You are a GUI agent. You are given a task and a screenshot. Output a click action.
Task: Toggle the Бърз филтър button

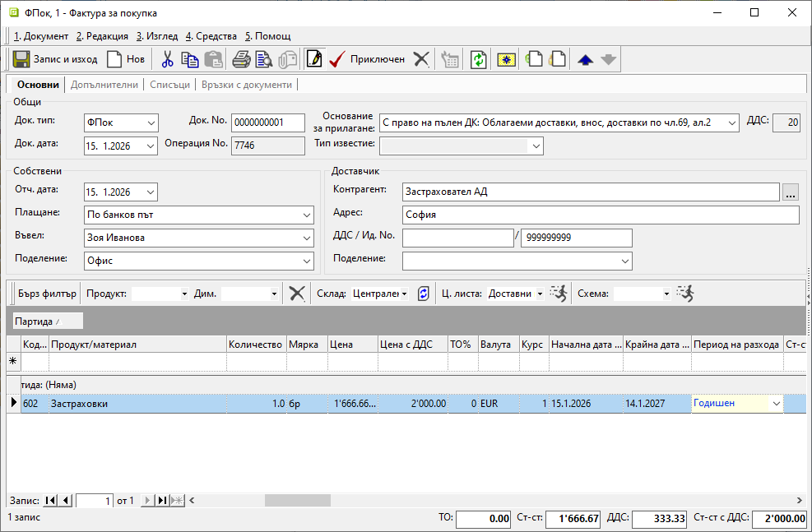pos(47,294)
